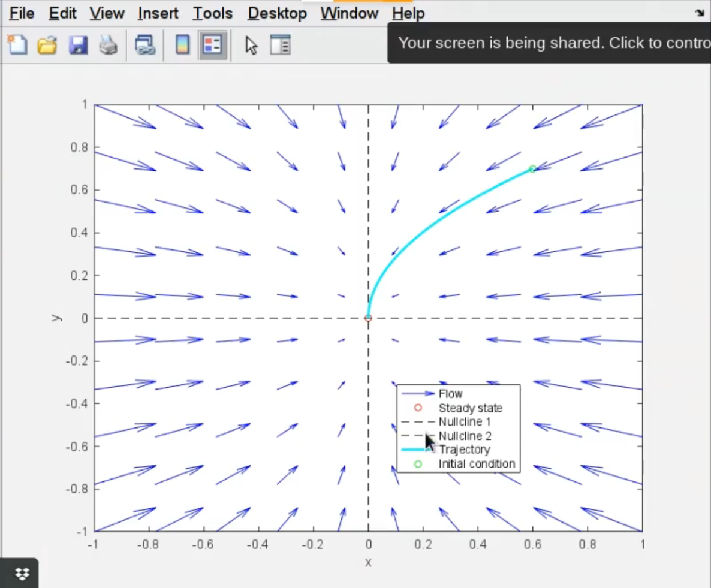Open the Desktop menu
The image size is (711, 588).
pyautogui.click(x=277, y=13)
